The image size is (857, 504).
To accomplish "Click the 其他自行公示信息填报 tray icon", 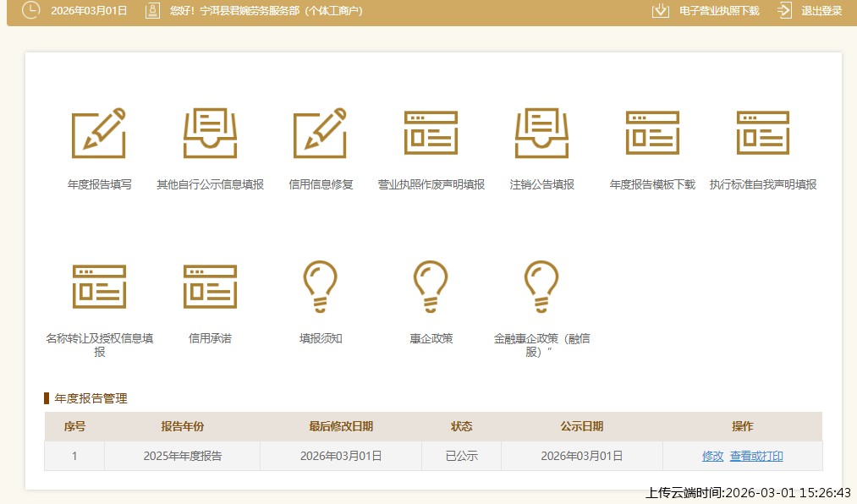I will [x=210, y=134].
